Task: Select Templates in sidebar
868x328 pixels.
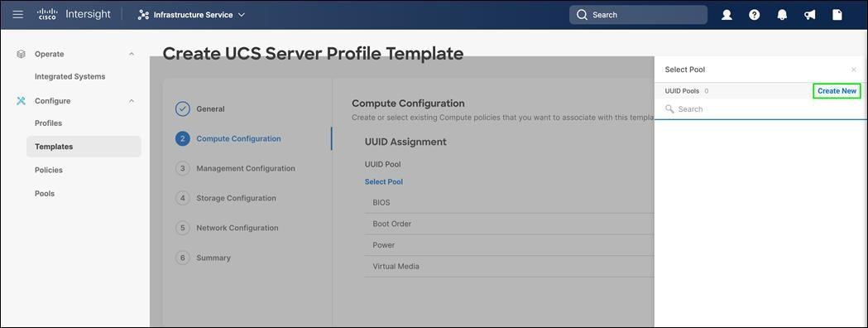Action: pos(84,147)
